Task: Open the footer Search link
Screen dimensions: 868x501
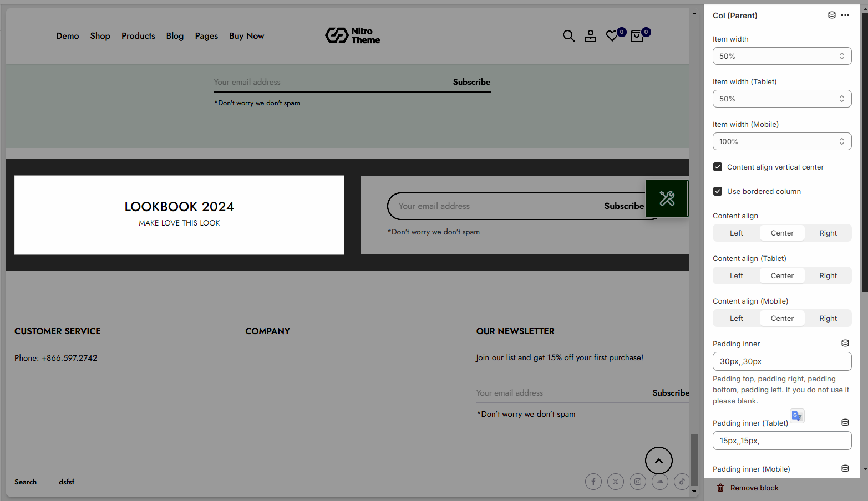Action: [x=26, y=482]
